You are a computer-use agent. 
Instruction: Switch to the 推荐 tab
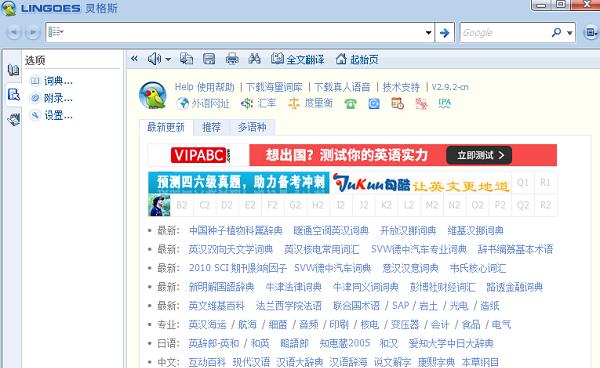pyautogui.click(x=211, y=127)
